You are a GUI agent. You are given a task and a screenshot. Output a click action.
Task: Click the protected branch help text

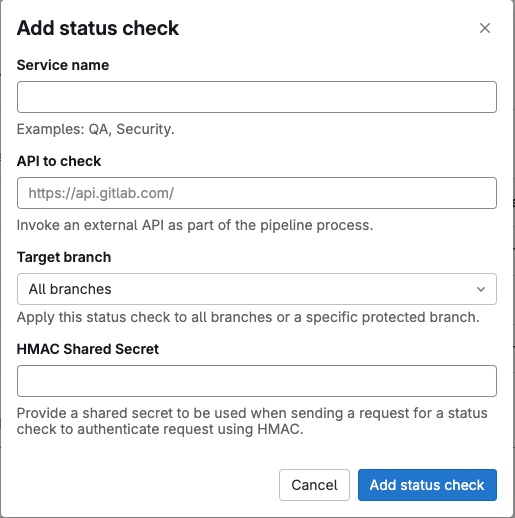click(248, 317)
